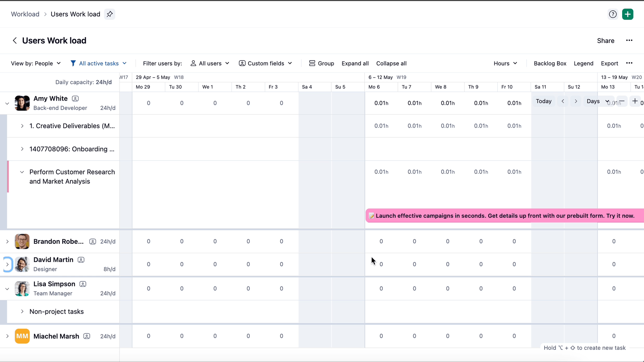
Task: Go back using the left arrow
Action: (x=14, y=40)
